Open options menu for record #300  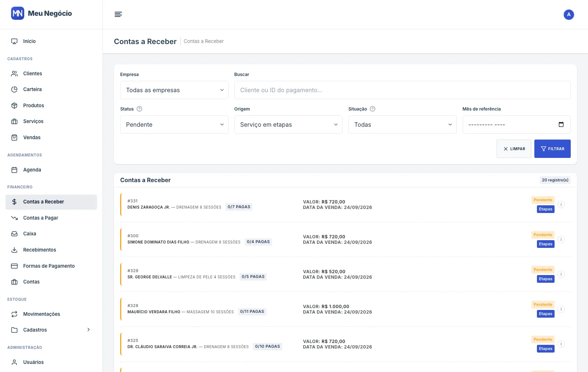click(x=561, y=239)
